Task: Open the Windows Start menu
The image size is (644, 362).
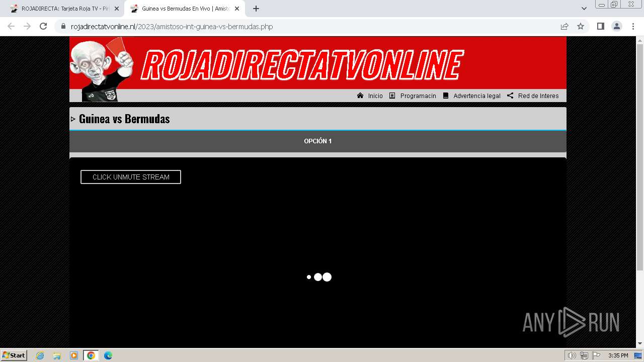Action: [x=14, y=355]
